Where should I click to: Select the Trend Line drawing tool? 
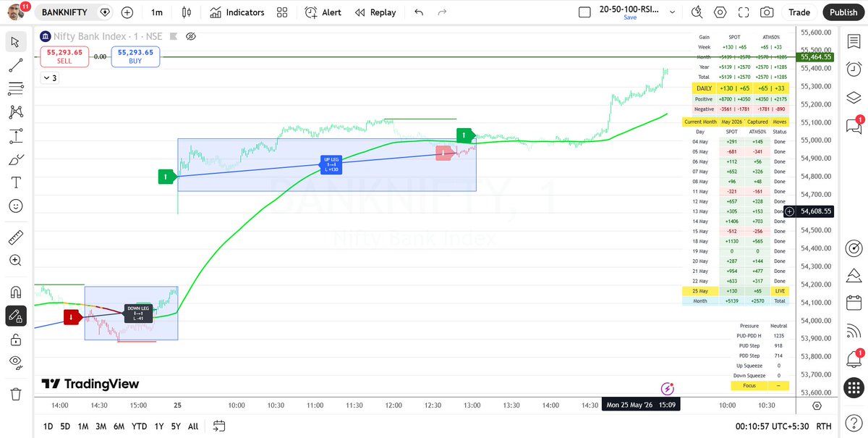(15, 65)
